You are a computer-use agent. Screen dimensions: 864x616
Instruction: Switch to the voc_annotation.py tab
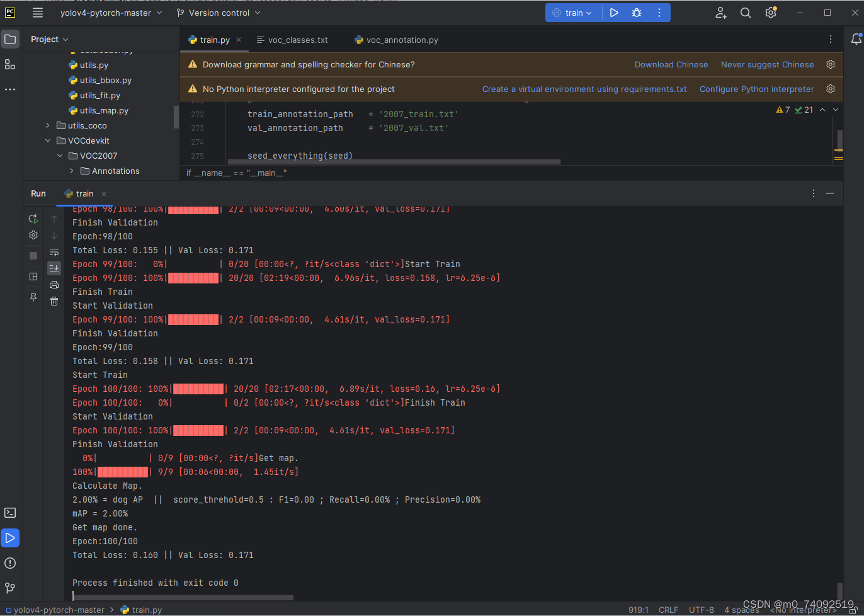tap(396, 40)
